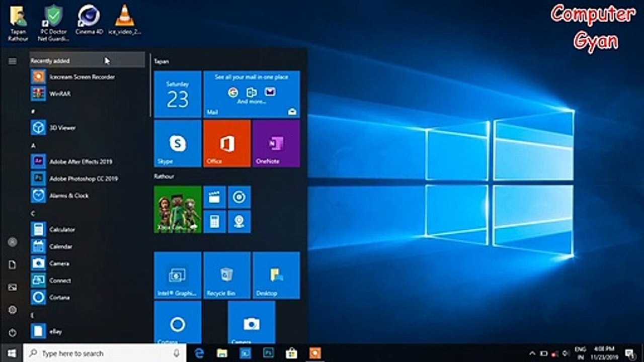The image size is (644, 362).
Task: Open user account icon in Start rail
Action: tap(13, 242)
